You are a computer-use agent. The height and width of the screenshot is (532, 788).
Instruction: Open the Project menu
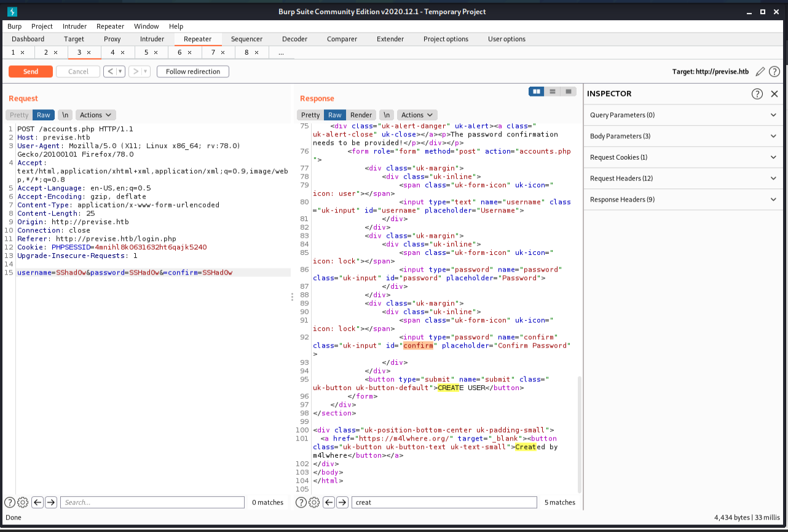pos(42,26)
